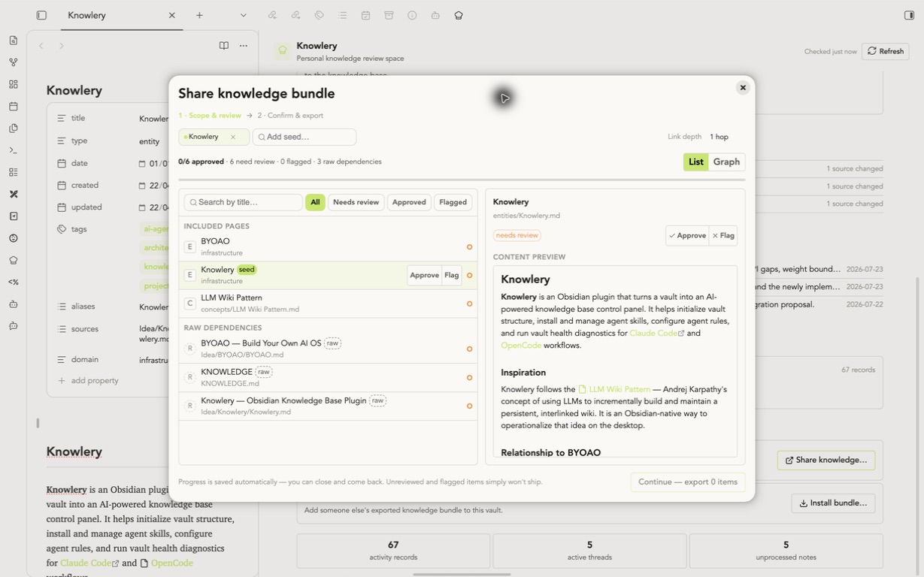
Task: Switch to Graph view
Action: click(726, 162)
